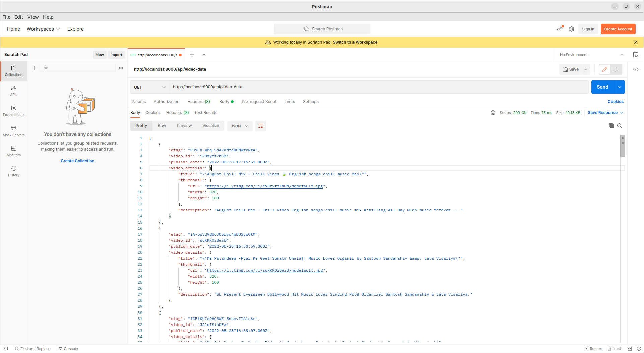The width and height of the screenshot is (644, 353).
Task: Expand the Save button dropdown arrow
Action: coord(586,69)
